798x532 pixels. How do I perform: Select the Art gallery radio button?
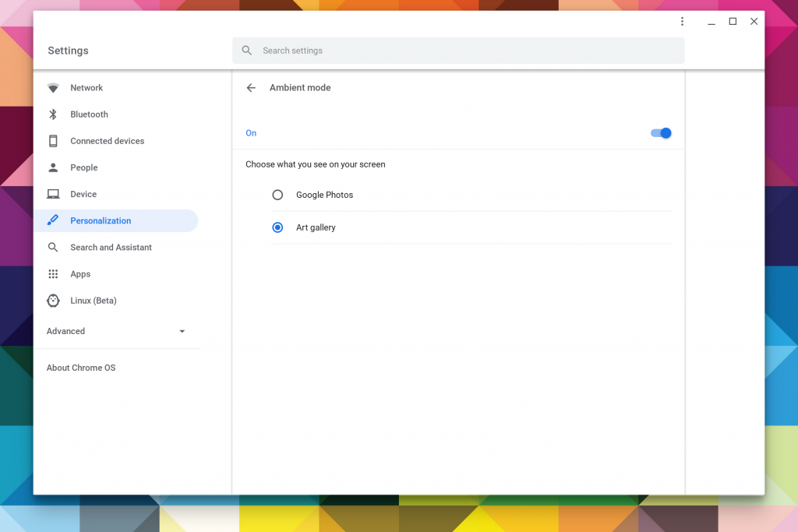[277, 227]
